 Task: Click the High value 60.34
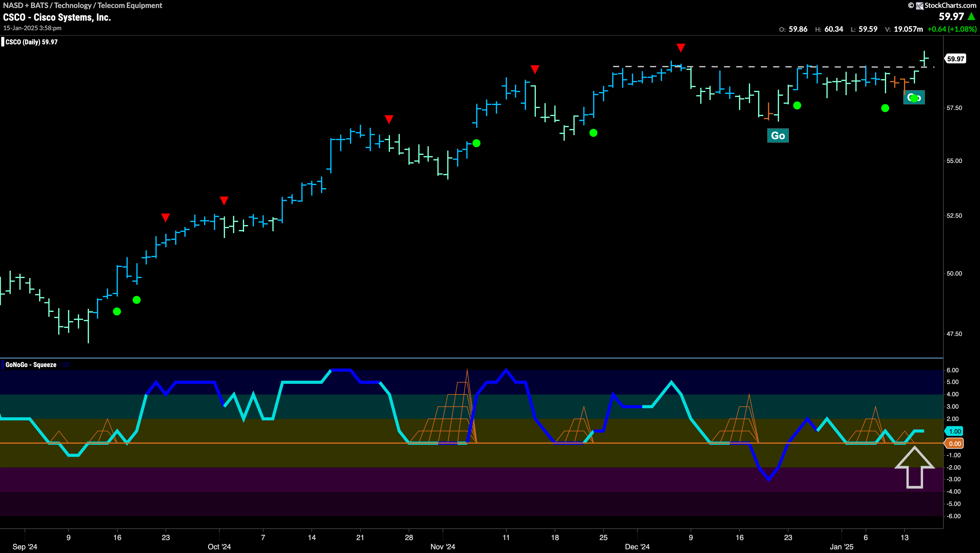click(833, 29)
